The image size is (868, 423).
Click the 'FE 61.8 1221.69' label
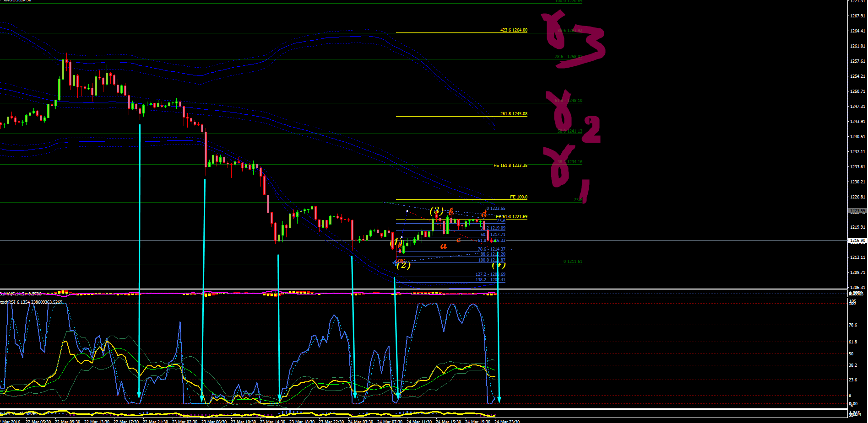[512, 217]
